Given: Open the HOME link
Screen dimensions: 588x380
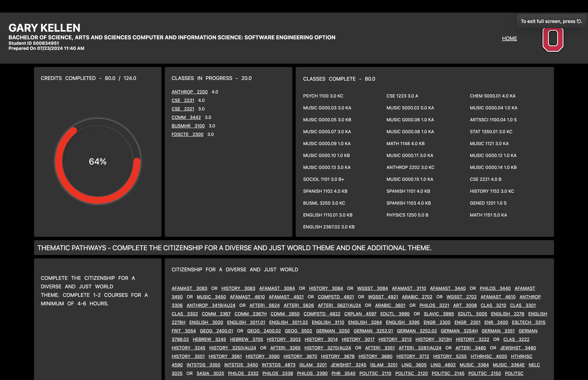Looking at the screenshot, I should tap(509, 38).
